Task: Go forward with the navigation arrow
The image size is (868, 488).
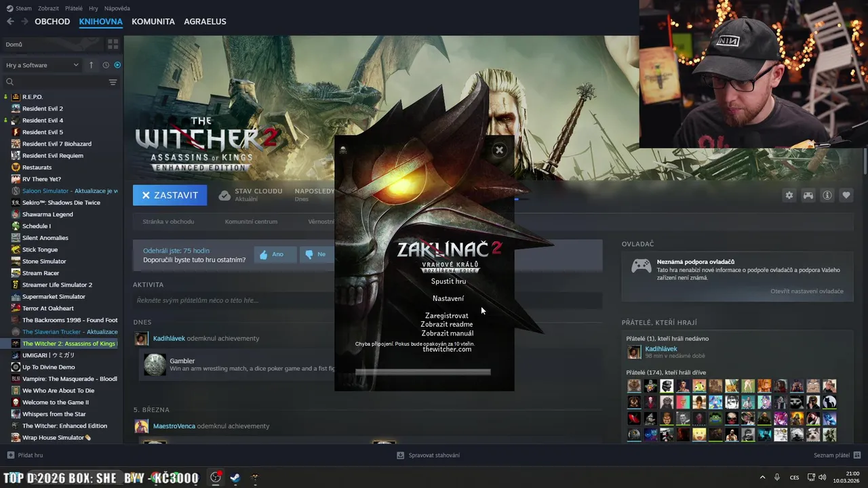Action: coord(25,22)
